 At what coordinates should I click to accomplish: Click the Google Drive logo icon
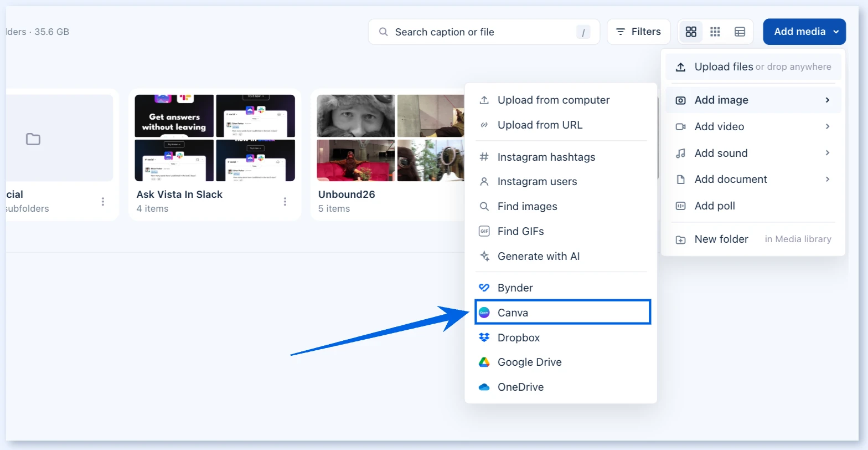(x=484, y=362)
